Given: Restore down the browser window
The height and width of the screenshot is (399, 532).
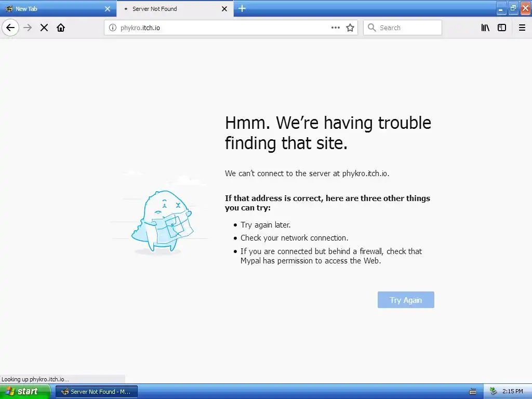Looking at the screenshot, I should 513,8.
